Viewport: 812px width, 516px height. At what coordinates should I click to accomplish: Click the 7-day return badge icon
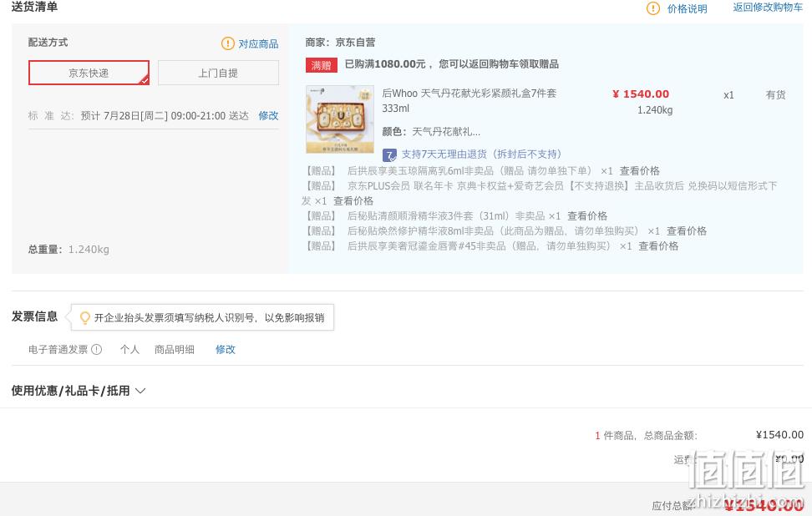pyautogui.click(x=389, y=154)
